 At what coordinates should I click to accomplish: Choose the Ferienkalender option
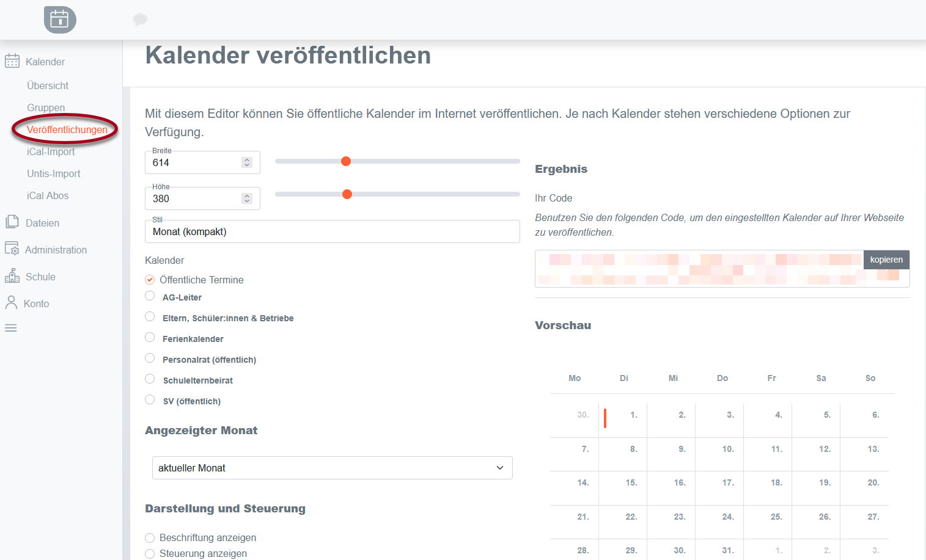coord(150,337)
